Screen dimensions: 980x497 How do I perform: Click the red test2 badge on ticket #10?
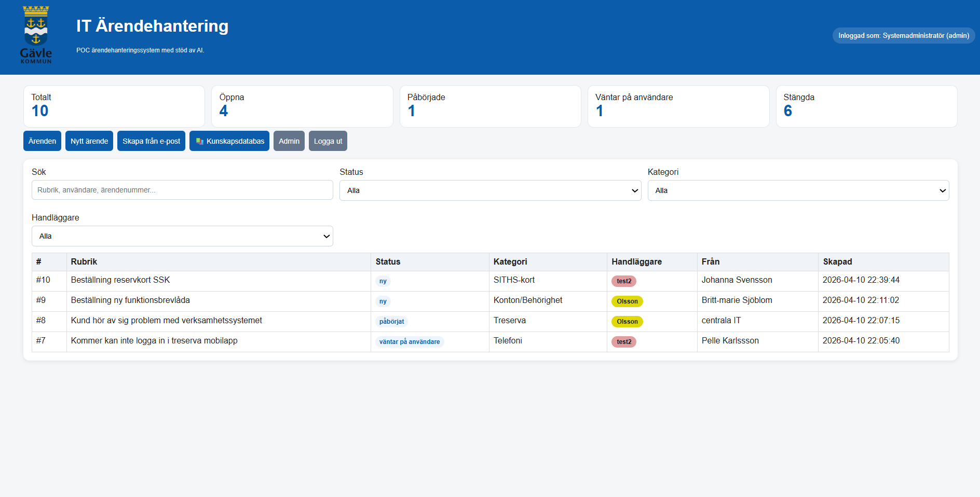[x=623, y=281]
